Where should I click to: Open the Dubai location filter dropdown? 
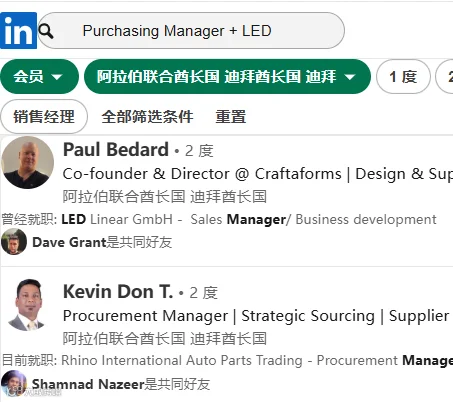point(227,77)
